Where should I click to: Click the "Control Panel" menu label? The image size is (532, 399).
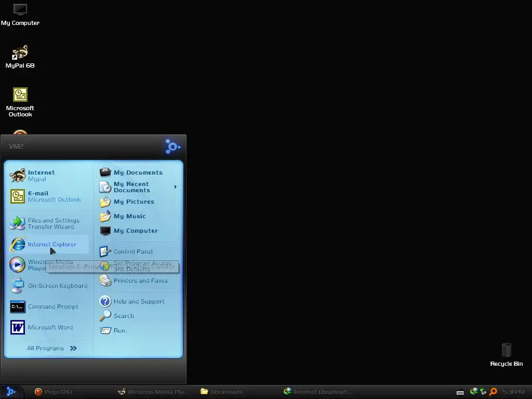(x=133, y=251)
